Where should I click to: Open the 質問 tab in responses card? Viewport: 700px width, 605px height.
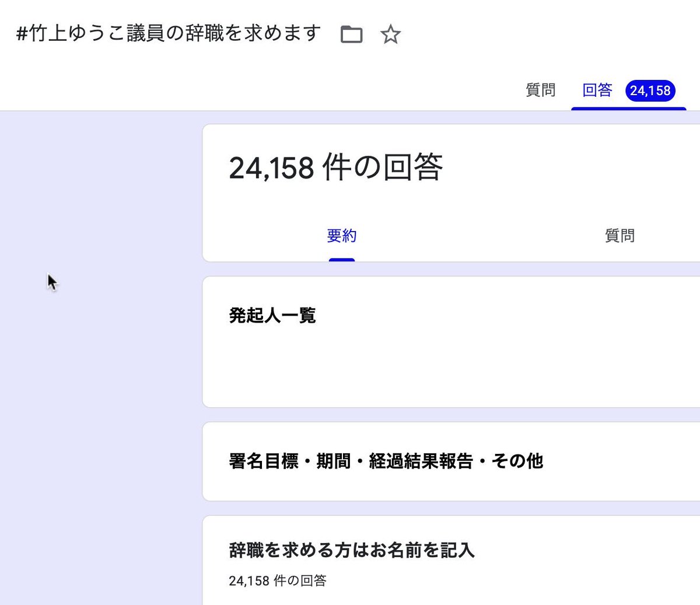pyautogui.click(x=619, y=236)
